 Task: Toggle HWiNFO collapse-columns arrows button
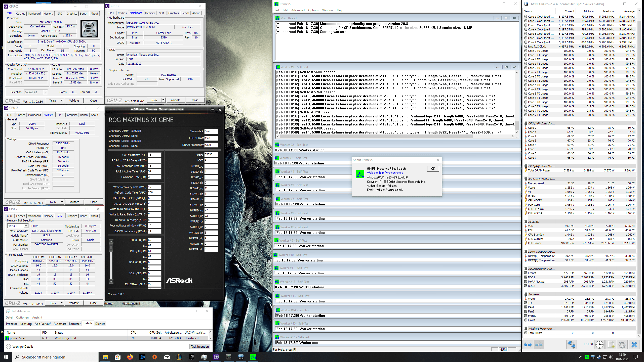coord(538,344)
